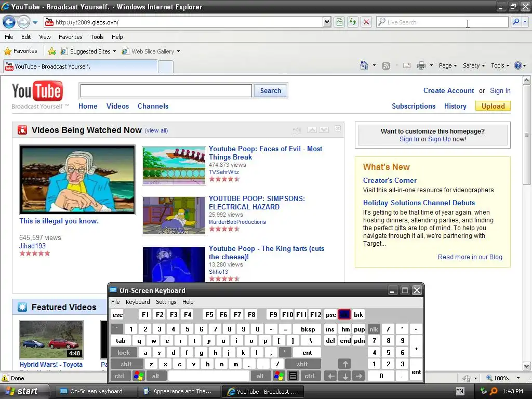532x399 pixels.
Task: Move the Videos Being Watched Now module up
Action: 312,130
